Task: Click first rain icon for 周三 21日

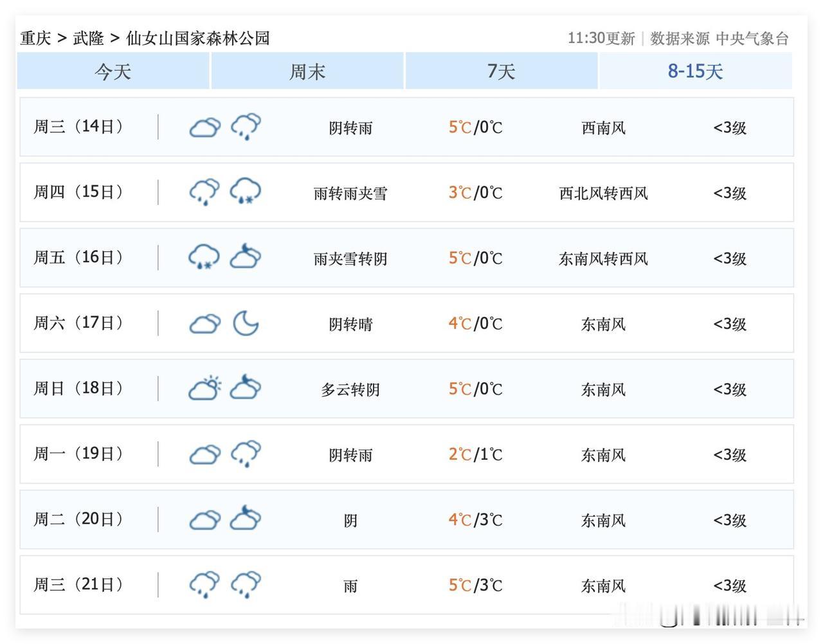Action: point(204,584)
